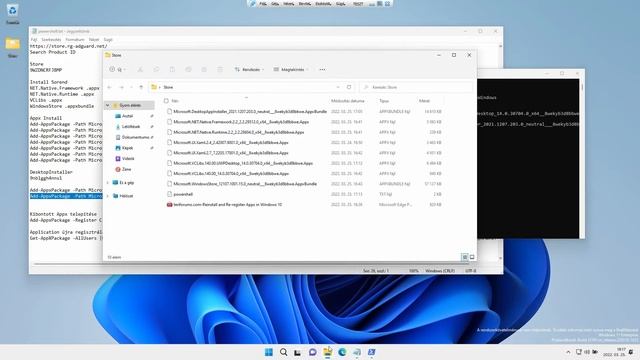Click the Delete icon in Explorer toolbar
Image resolution: width=640 pixels, height=360 pixels.
coord(220,70)
